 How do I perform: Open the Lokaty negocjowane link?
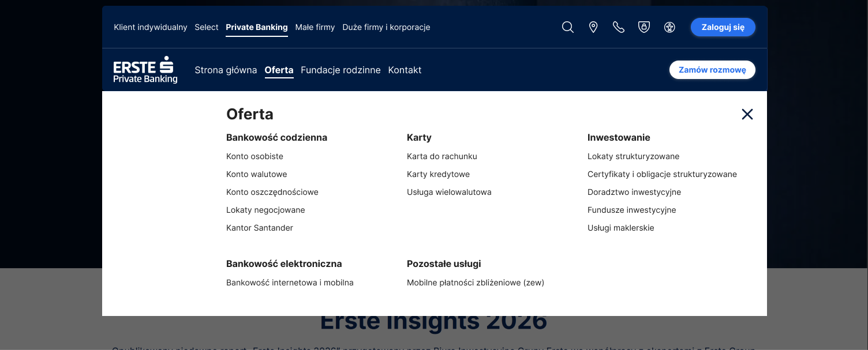point(265,210)
